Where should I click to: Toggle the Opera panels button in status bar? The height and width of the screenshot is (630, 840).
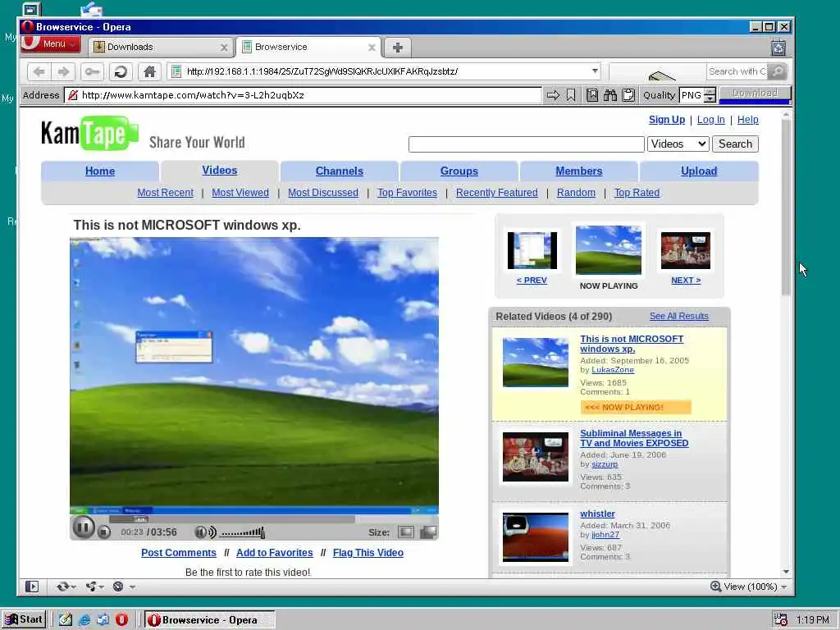point(32,587)
